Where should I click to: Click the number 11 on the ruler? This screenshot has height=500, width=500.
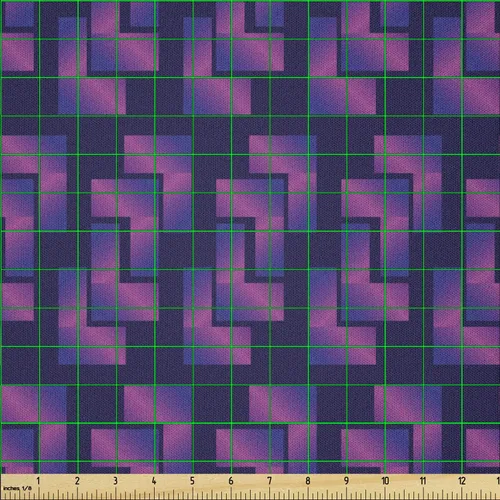[x=423, y=481]
